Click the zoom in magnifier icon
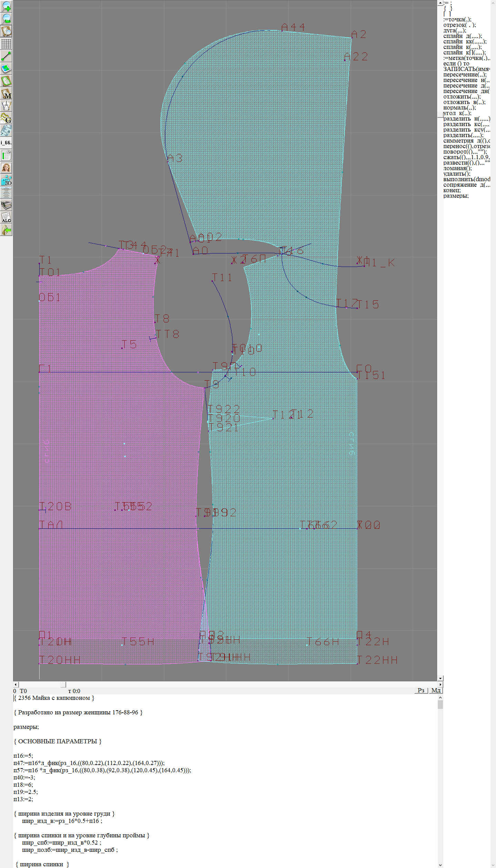Screen dimensions: 496x868 pos(6,6)
